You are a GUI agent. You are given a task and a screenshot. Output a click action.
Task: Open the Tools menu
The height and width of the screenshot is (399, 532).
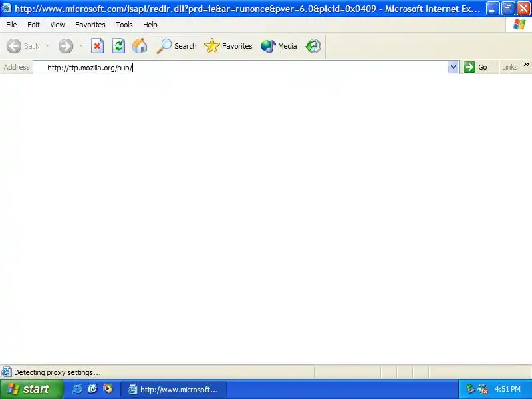coord(124,25)
